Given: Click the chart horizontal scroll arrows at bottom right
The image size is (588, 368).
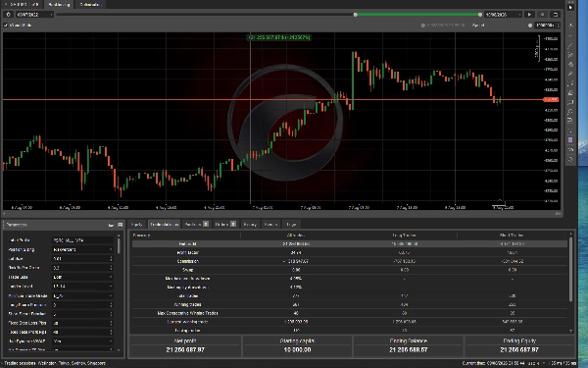Looking at the screenshot, I should (558, 214).
